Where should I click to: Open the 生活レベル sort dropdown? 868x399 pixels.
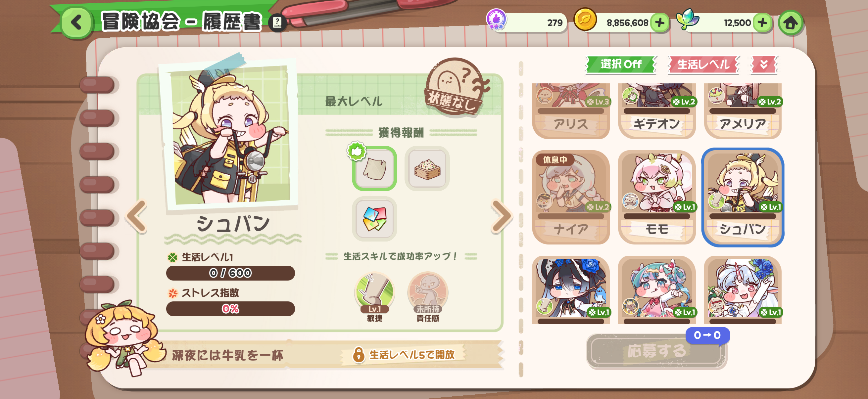[703, 64]
